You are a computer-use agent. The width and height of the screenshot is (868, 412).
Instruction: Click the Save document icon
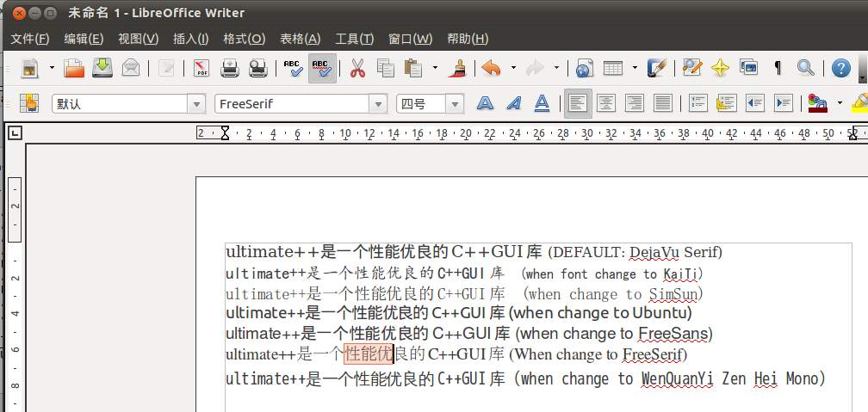pyautogui.click(x=103, y=68)
